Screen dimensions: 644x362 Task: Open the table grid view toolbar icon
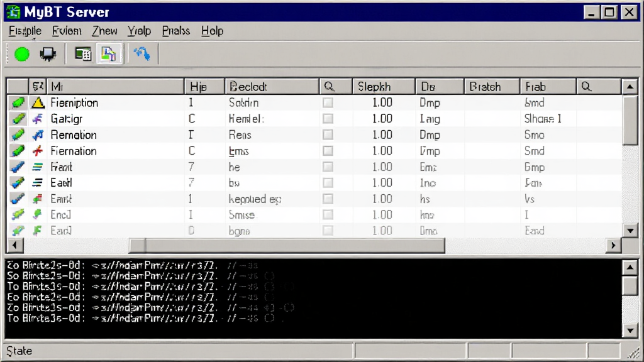[x=82, y=54]
